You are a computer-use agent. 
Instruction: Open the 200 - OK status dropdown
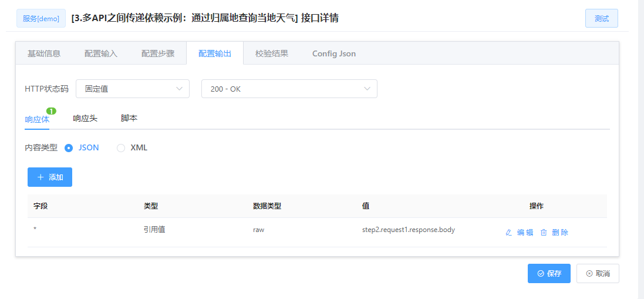(289, 89)
